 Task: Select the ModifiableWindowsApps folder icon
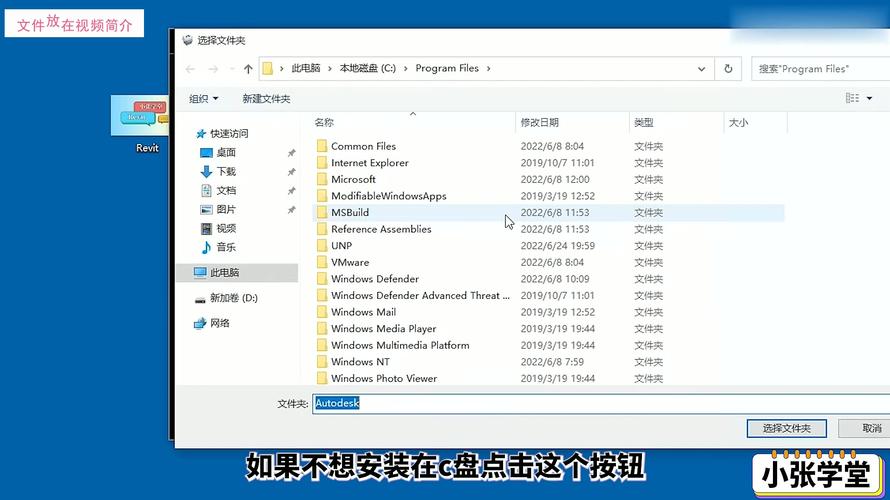322,196
